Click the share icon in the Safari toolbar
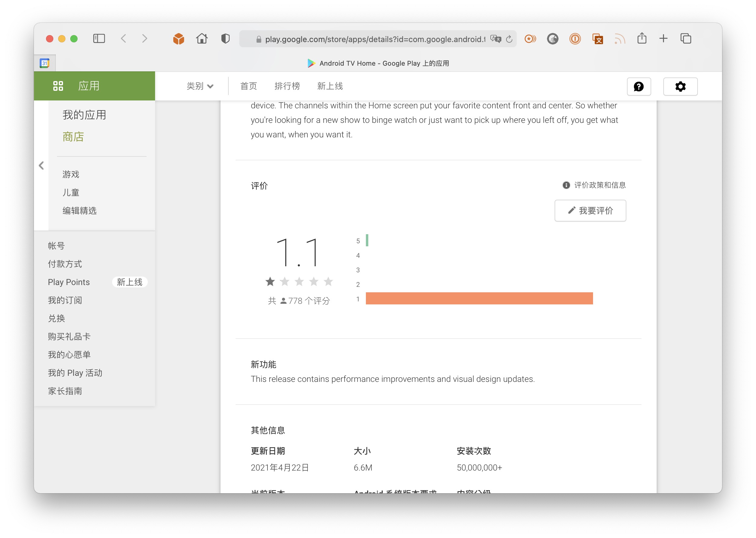The image size is (756, 538). pyautogui.click(x=642, y=38)
